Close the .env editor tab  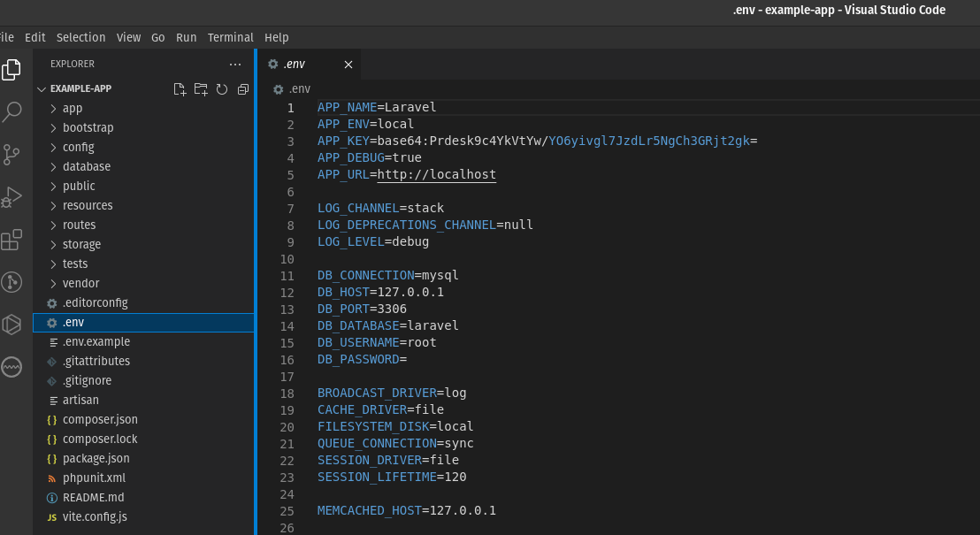tap(348, 65)
